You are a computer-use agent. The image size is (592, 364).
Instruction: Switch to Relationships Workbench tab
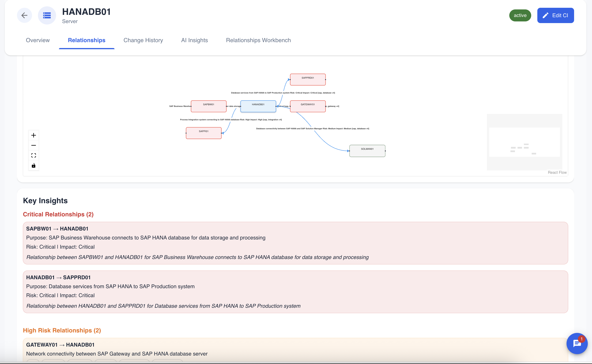pyautogui.click(x=258, y=40)
